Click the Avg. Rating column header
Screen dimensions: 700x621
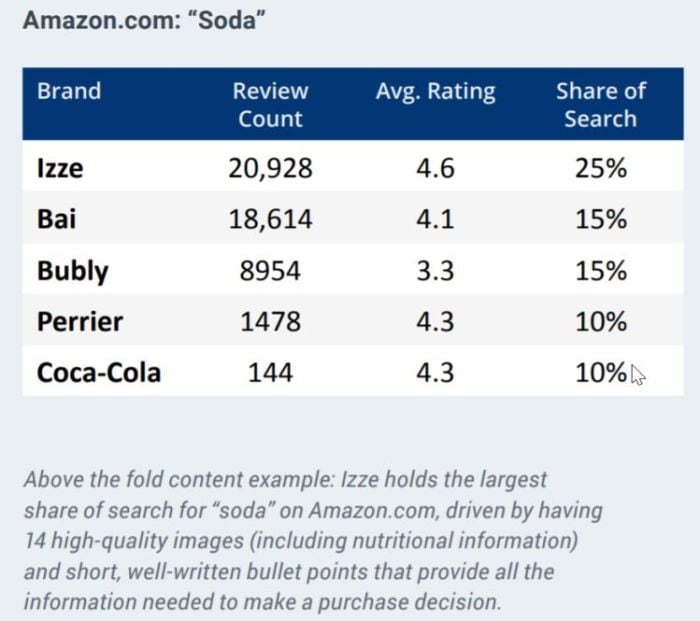(435, 92)
